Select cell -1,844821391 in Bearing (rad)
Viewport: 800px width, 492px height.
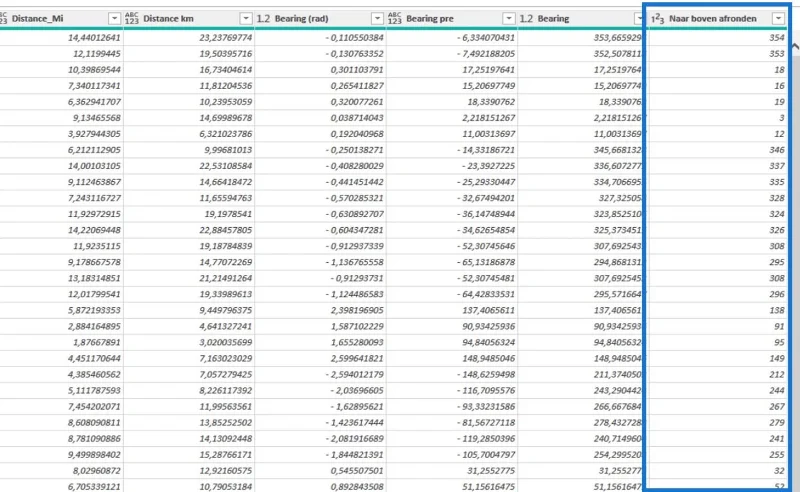355,455
